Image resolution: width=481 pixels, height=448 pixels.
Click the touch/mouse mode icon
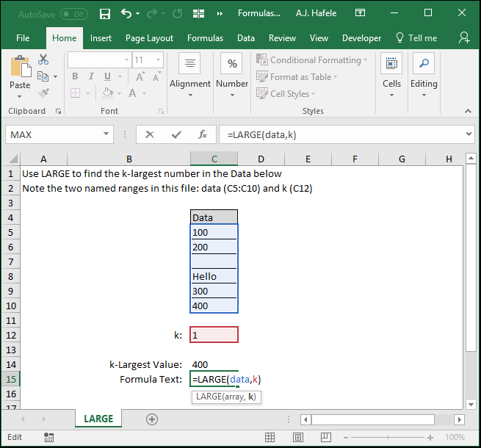[198, 13]
